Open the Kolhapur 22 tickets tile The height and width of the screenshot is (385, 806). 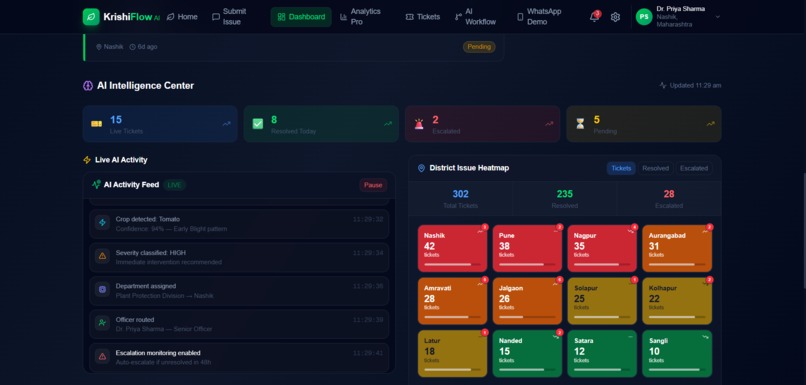tap(677, 301)
